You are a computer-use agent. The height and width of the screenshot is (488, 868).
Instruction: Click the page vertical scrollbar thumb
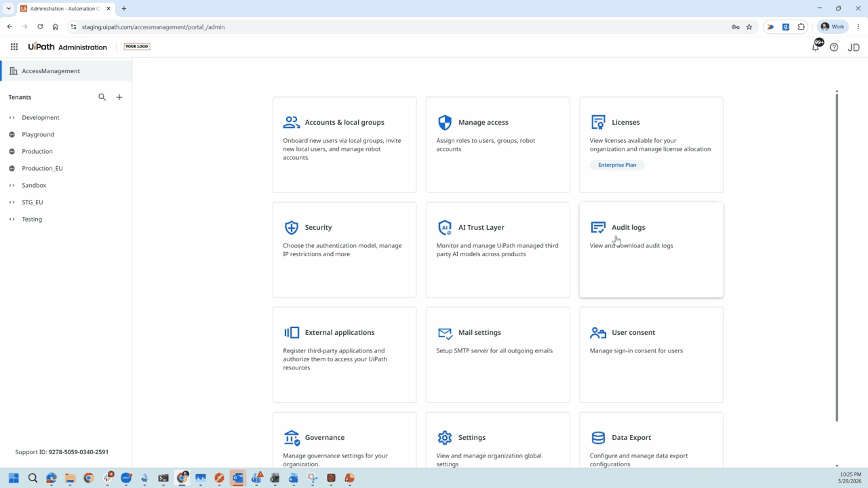pyautogui.click(x=837, y=258)
